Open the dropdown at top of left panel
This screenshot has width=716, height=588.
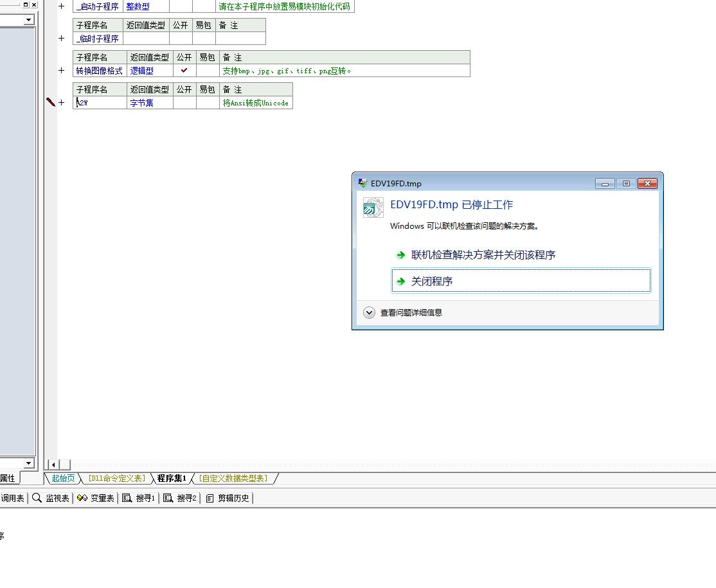[29, 20]
